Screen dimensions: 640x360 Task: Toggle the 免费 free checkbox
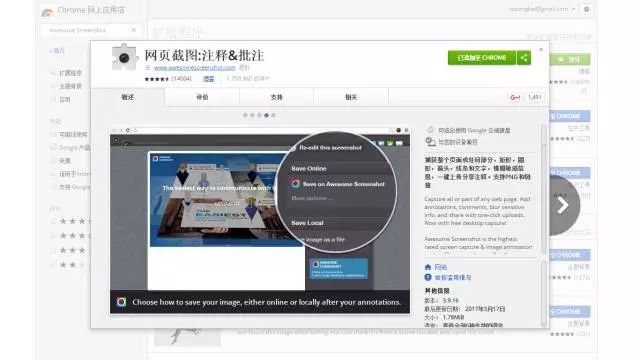point(53,160)
